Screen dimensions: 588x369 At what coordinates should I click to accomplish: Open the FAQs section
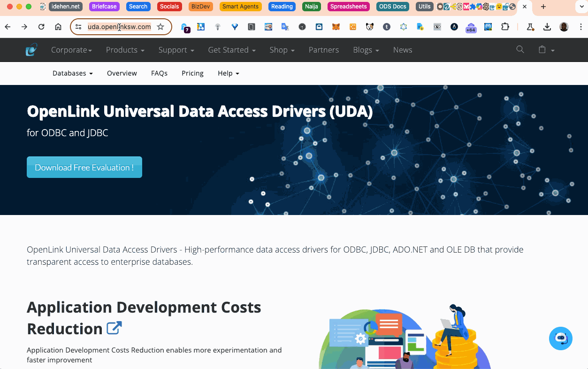click(x=159, y=73)
